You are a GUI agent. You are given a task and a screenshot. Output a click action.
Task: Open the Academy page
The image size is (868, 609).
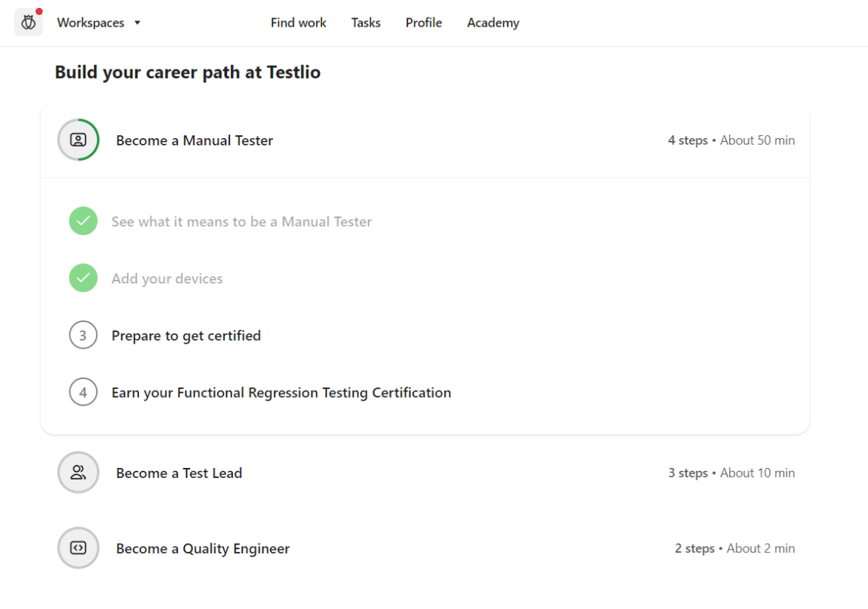493,23
